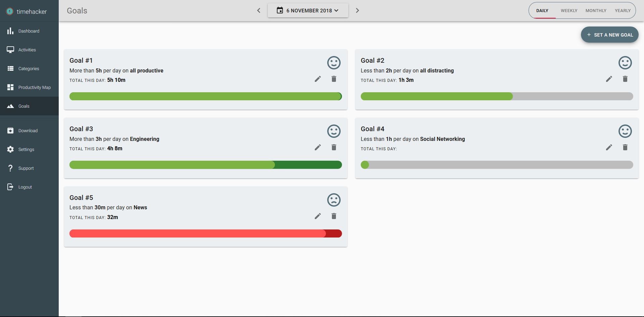
Task: Switch to the Weekly view tab
Action: (x=569, y=11)
